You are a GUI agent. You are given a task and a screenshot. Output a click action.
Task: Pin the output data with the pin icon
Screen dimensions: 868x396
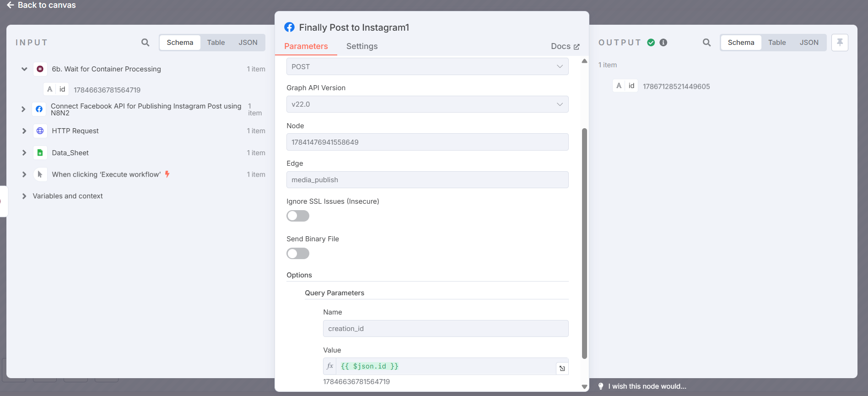(x=840, y=43)
